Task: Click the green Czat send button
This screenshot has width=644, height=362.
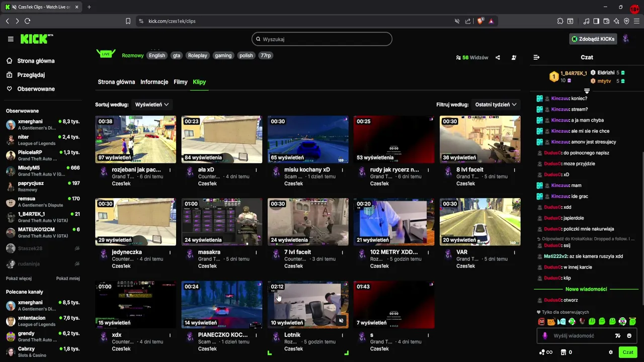Action: (x=627, y=352)
